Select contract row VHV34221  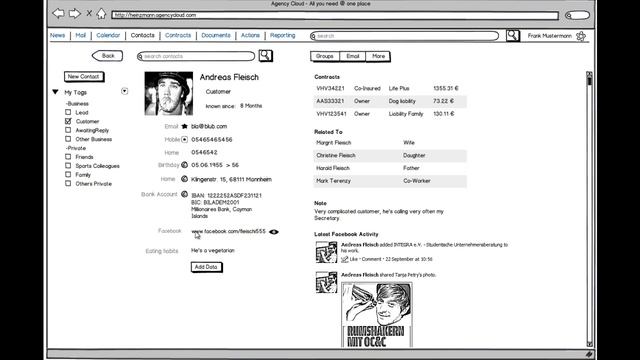390,89
